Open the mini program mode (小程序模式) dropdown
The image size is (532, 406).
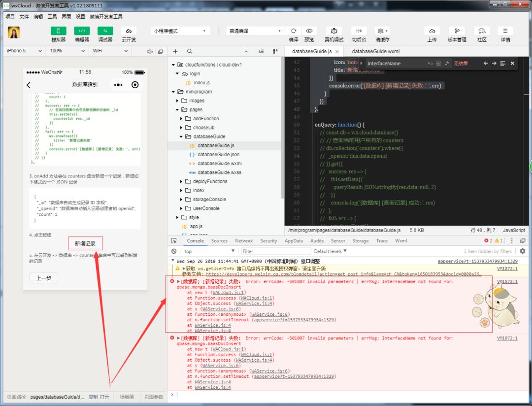pyautogui.click(x=180, y=31)
